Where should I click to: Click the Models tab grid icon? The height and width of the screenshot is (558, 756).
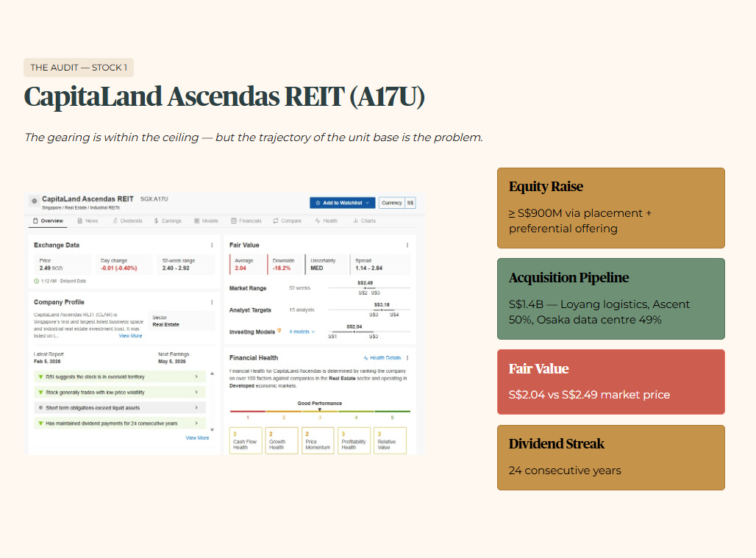pos(196,221)
